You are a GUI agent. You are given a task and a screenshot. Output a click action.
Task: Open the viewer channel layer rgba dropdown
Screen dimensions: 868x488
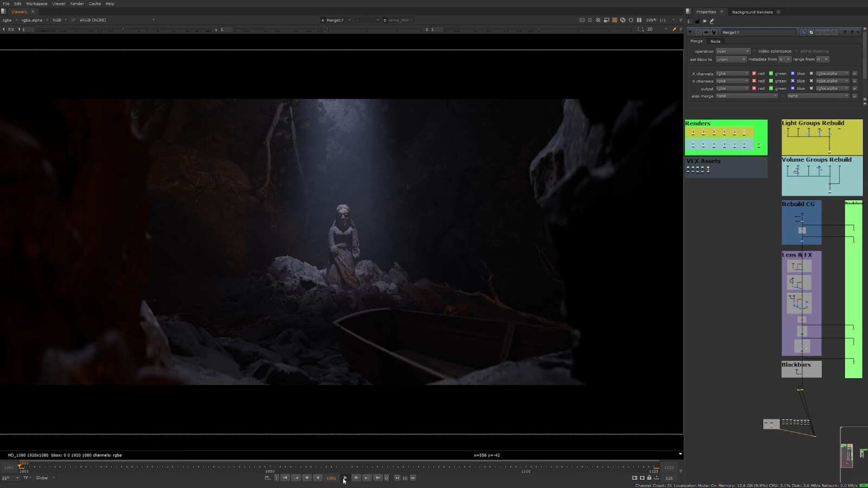(x=10, y=20)
